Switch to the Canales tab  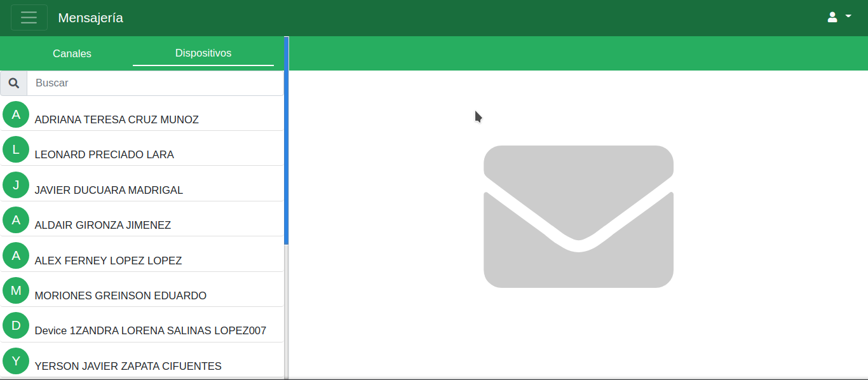pos(72,53)
